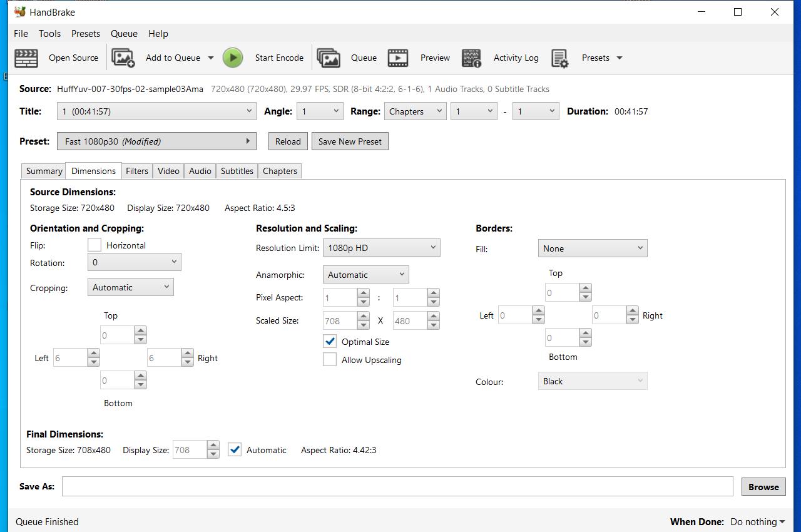Click the crop Left value field

(x=70, y=358)
